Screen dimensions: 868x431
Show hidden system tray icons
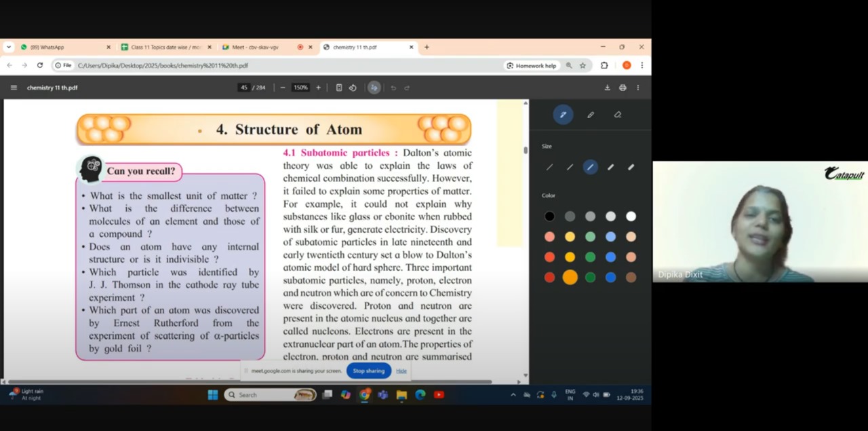click(x=513, y=395)
